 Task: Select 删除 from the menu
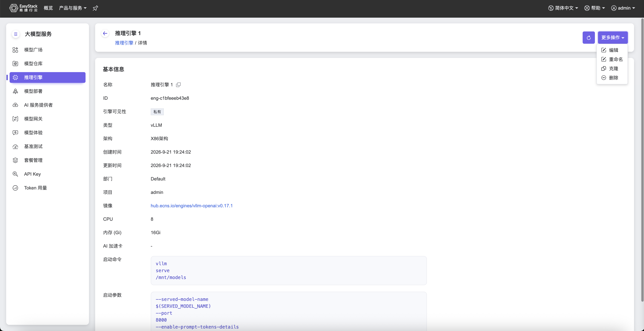612,78
